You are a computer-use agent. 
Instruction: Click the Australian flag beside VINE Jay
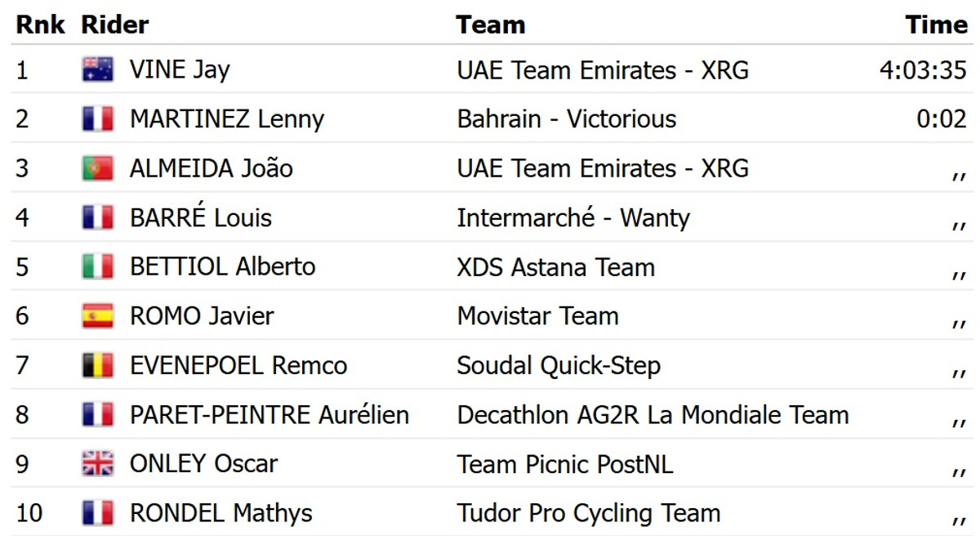[98, 69]
